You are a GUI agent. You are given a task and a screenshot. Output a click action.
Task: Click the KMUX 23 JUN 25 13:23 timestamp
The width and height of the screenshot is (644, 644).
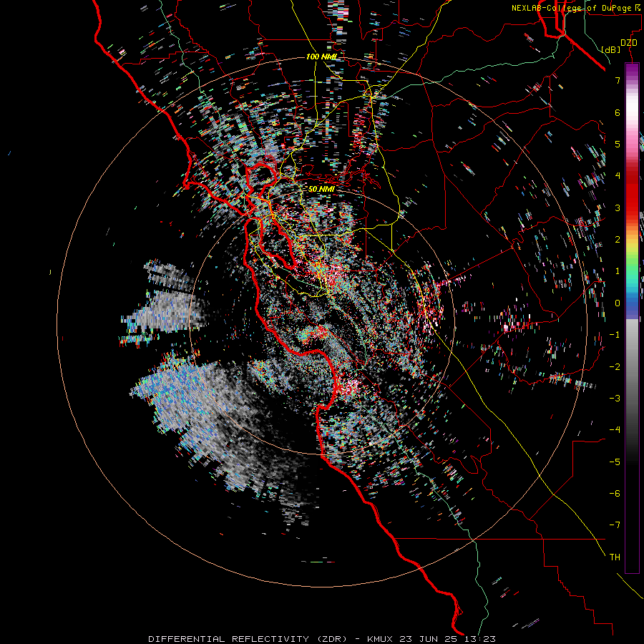click(x=431, y=639)
